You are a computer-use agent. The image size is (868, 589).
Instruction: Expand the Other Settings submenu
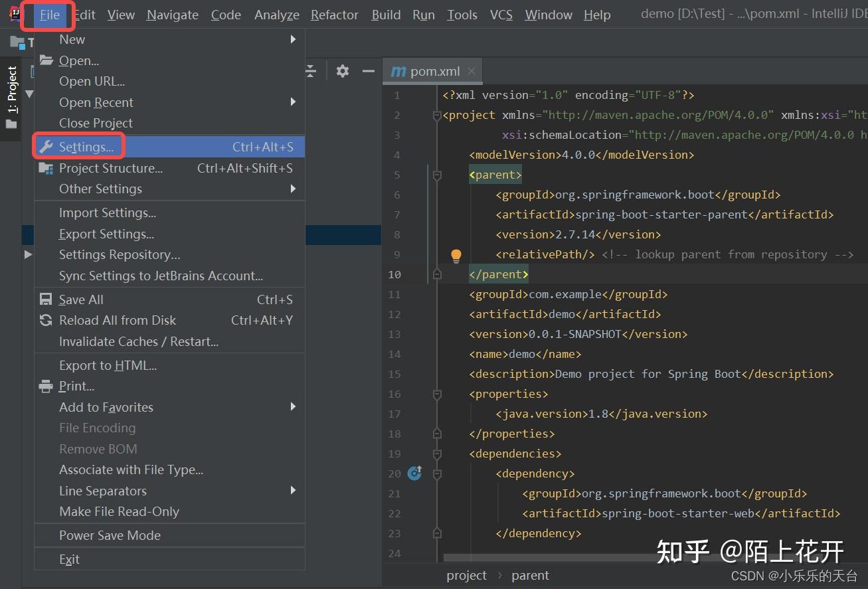pos(169,189)
